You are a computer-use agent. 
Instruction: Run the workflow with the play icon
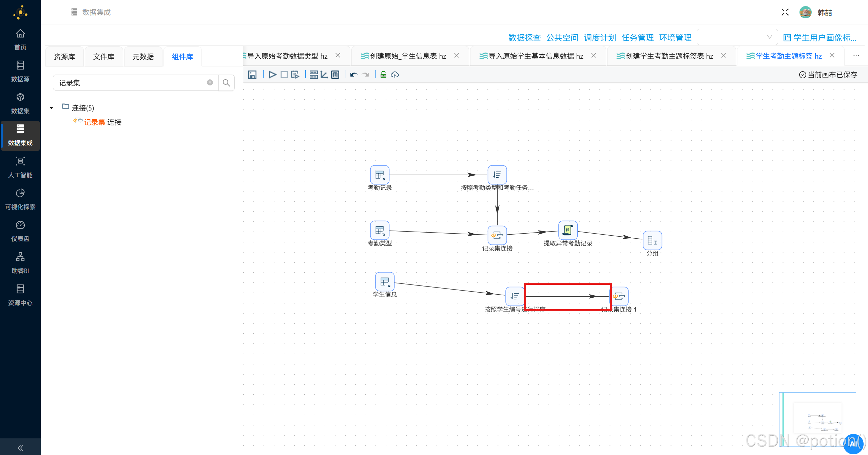(x=272, y=75)
